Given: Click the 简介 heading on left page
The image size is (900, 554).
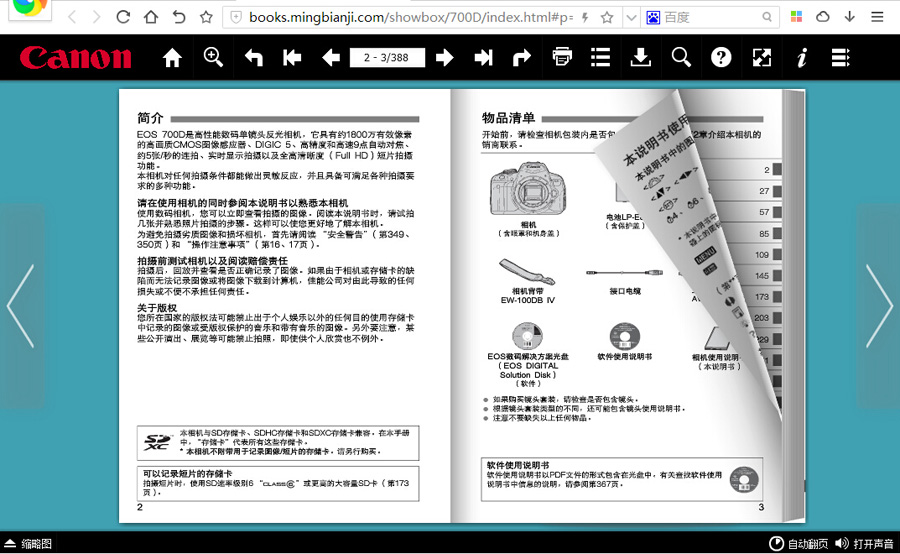Looking at the screenshot, I should [x=150, y=118].
